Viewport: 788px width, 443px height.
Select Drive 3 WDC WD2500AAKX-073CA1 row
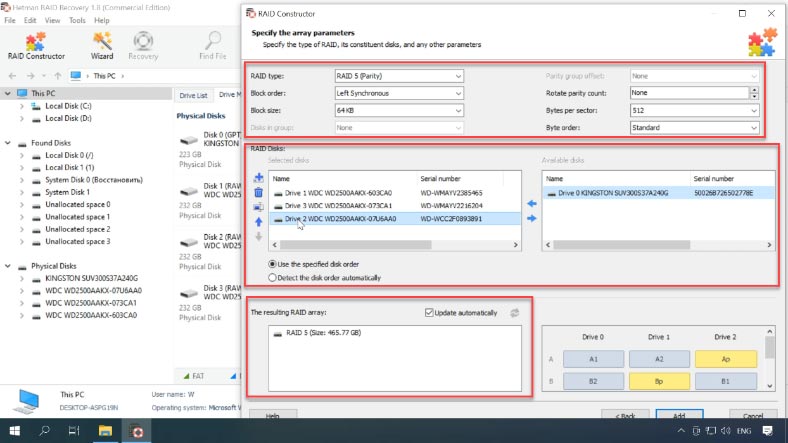tap(395, 205)
